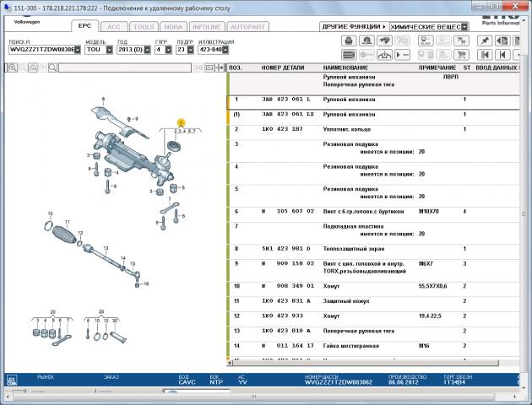
Task: Switch to the NORA tab
Action: 173,27
